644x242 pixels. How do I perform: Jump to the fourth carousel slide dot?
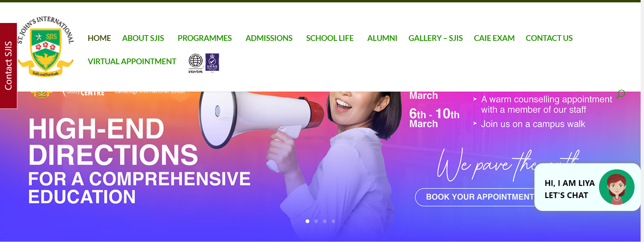(x=333, y=221)
